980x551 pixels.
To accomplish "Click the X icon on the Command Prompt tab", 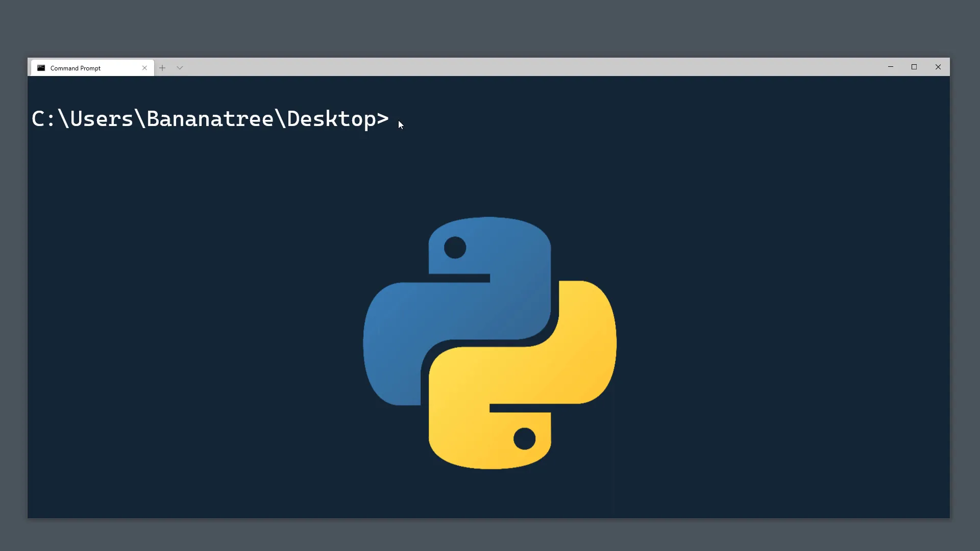I will pos(144,67).
